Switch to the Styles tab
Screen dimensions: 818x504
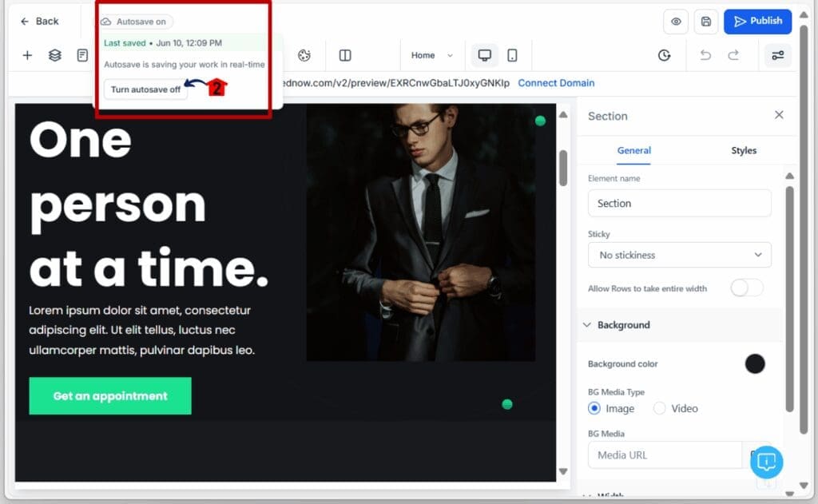pos(744,150)
